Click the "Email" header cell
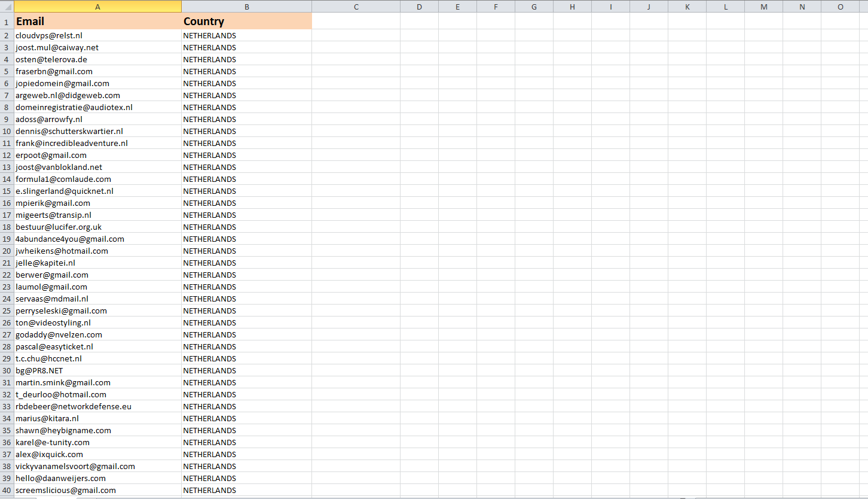This screenshot has width=868, height=499. point(97,21)
